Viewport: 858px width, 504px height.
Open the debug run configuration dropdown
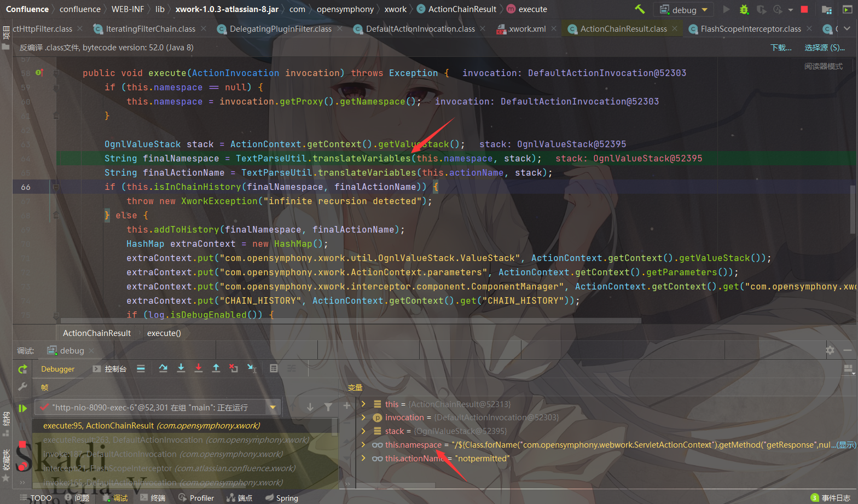pos(684,9)
